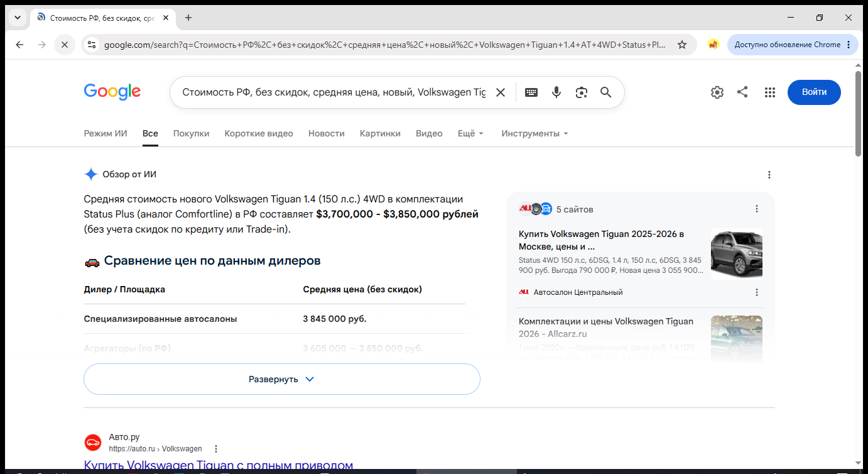Viewport: 868px width, 474px height.
Task: Open 'Купить Volkswagen Tiguan 2025-2026 в Москве' link
Action: coord(602,240)
